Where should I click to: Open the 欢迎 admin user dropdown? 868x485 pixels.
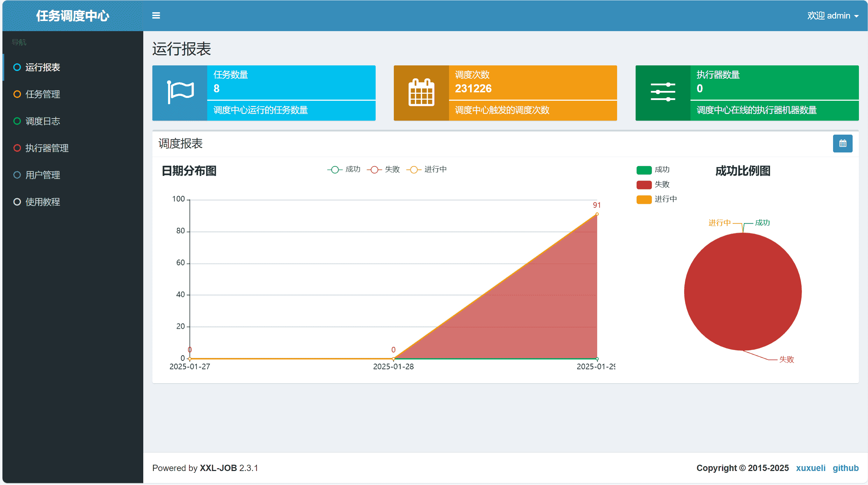pos(832,16)
